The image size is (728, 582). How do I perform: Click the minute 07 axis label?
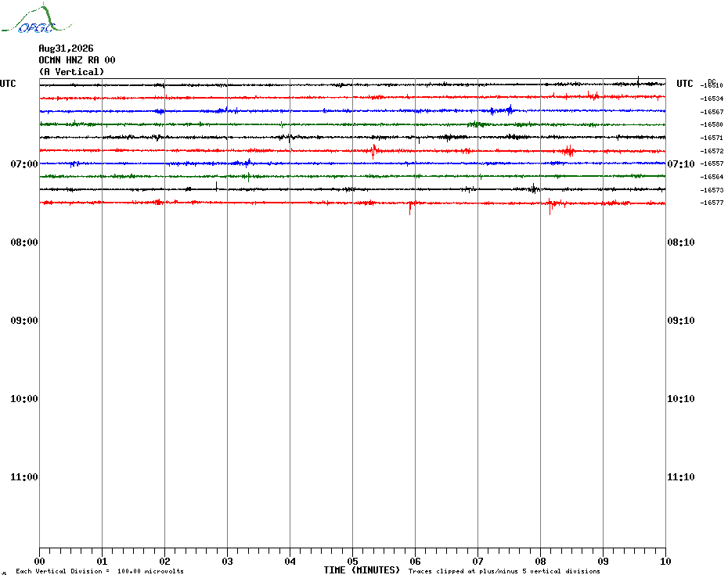(478, 562)
